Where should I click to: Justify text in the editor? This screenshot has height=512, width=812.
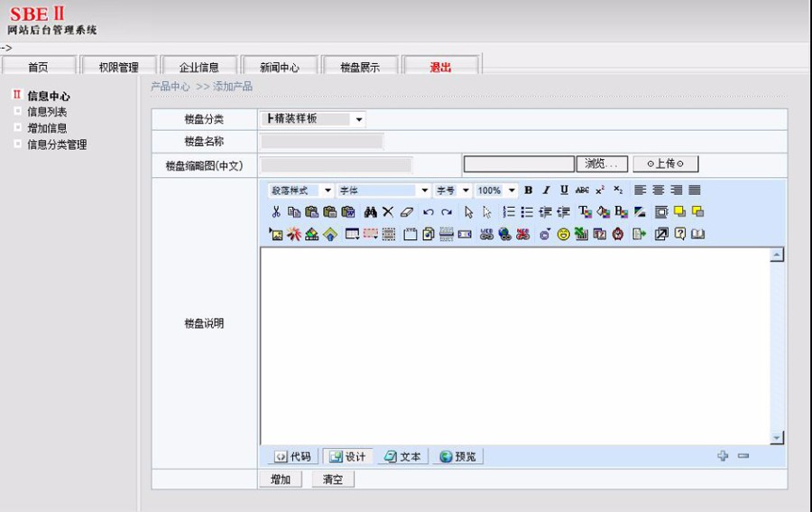coord(695,191)
